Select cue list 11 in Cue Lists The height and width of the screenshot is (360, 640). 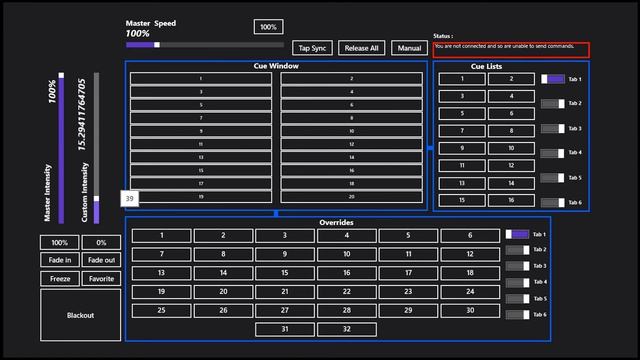[462, 166]
